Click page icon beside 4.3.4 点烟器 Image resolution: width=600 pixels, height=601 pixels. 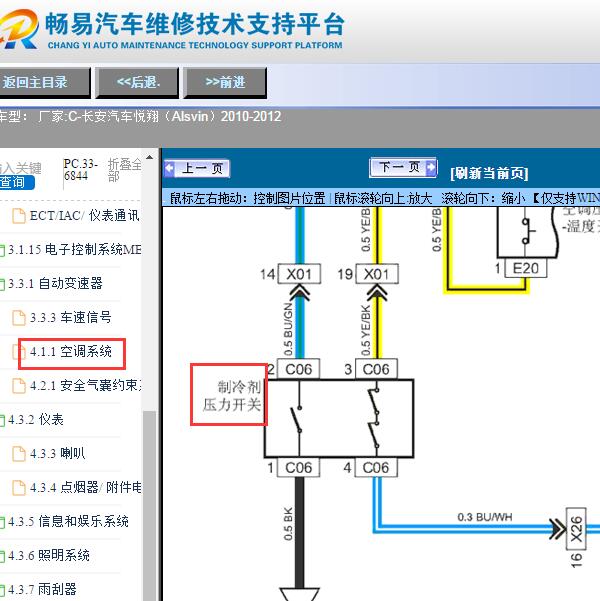pyautogui.click(x=19, y=488)
